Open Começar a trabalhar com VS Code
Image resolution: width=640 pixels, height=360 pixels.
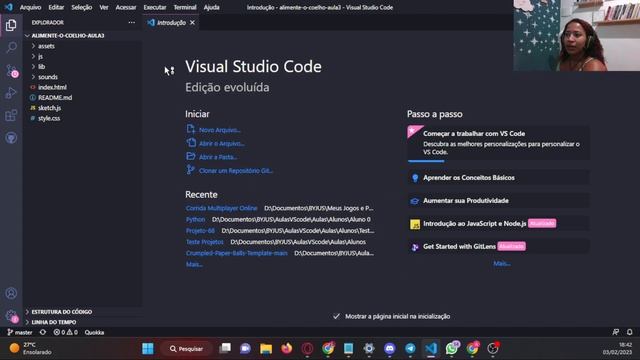click(x=498, y=142)
